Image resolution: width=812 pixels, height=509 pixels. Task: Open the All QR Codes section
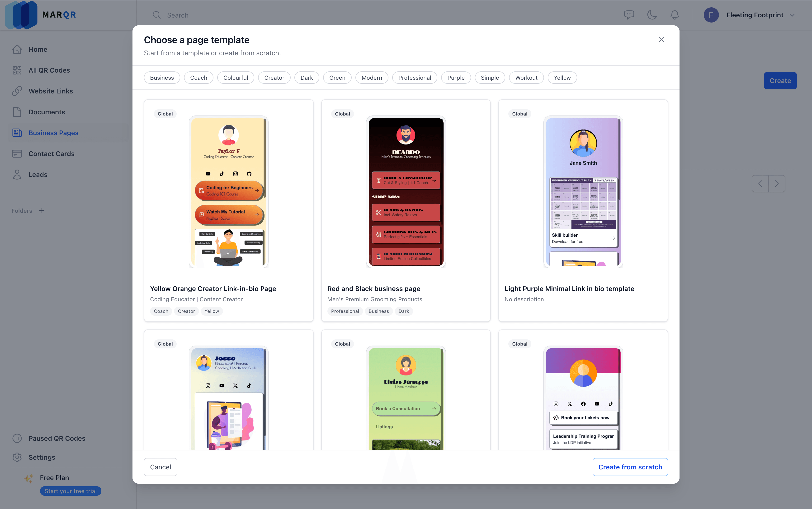click(x=49, y=70)
